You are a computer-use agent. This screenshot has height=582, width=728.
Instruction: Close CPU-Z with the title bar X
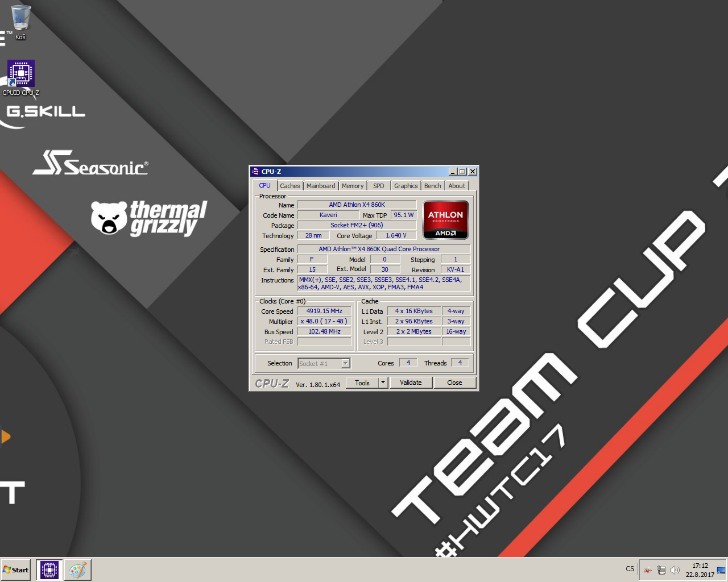pyautogui.click(x=473, y=172)
